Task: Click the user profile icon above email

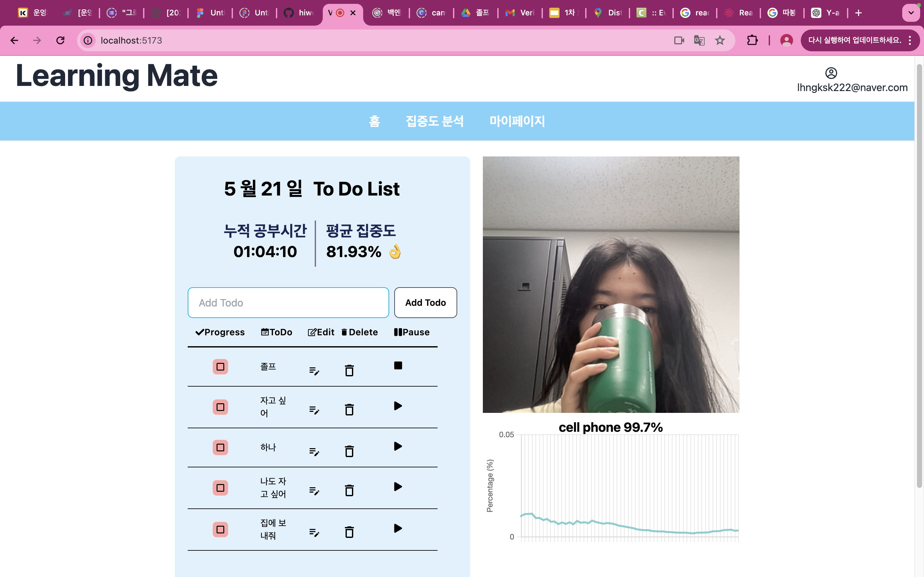Action: pyautogui.click(x=831, y=73)
